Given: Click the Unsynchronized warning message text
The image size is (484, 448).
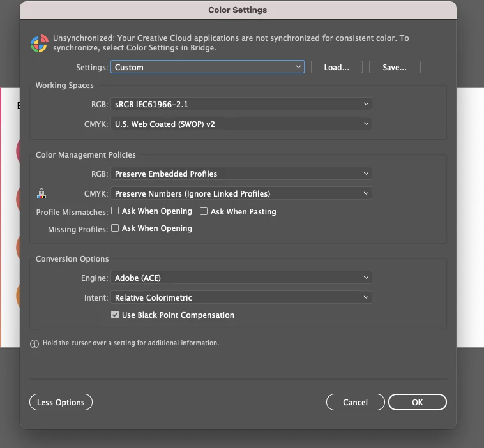Looking at the screenshot, I should 231,43.
